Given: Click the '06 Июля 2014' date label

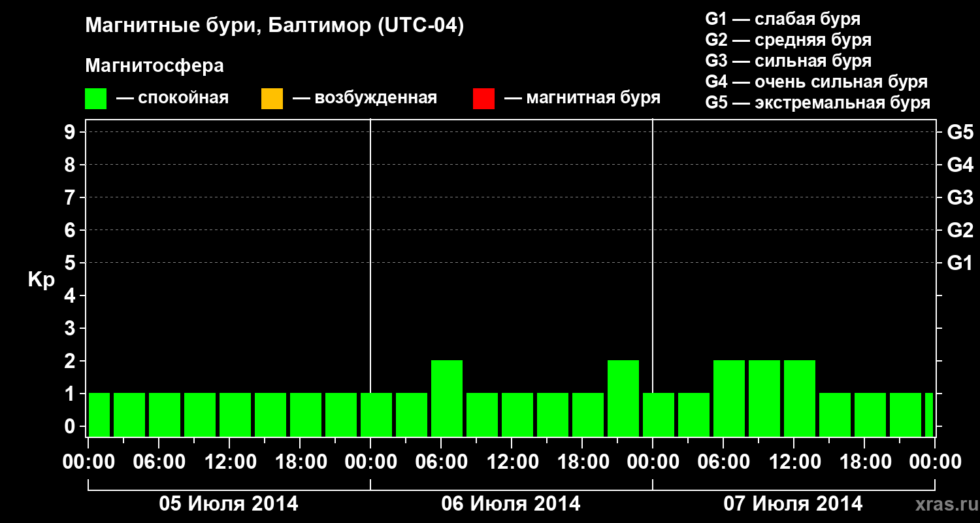Looking at the screenshot, I should (x=511, y=504).
